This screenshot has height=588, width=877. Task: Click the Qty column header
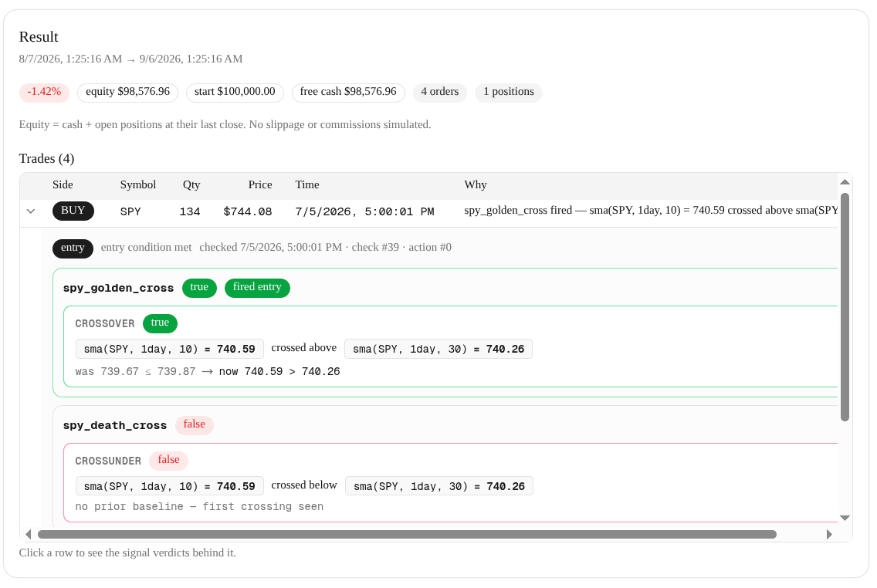point(191,185)
